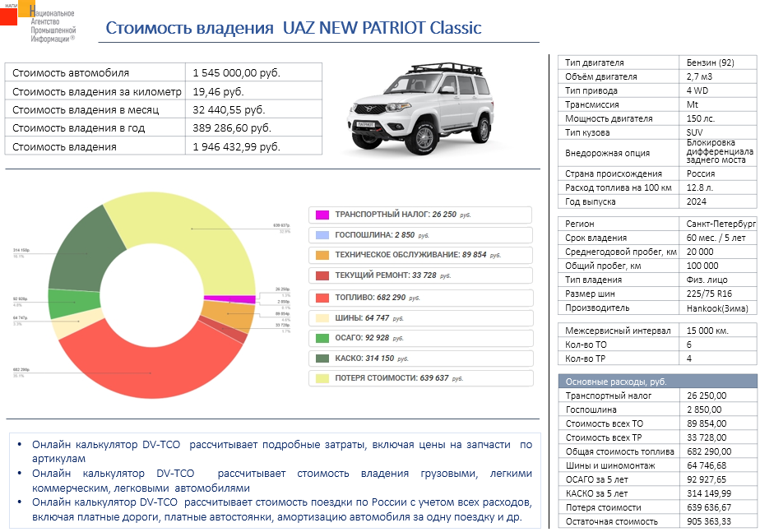Click the NAPI agency logo
The height and width of the screenshot is (532, 760).
(38, 22)
